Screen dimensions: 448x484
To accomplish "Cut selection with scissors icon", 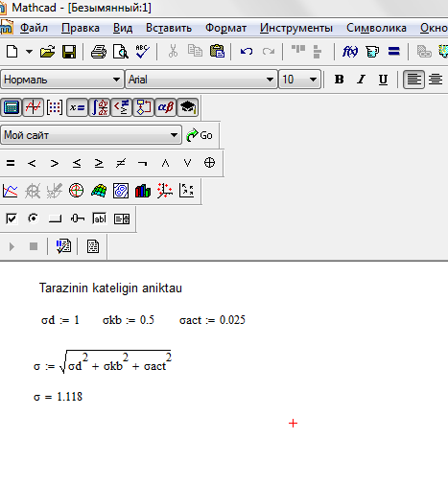I will click(173, 52).
